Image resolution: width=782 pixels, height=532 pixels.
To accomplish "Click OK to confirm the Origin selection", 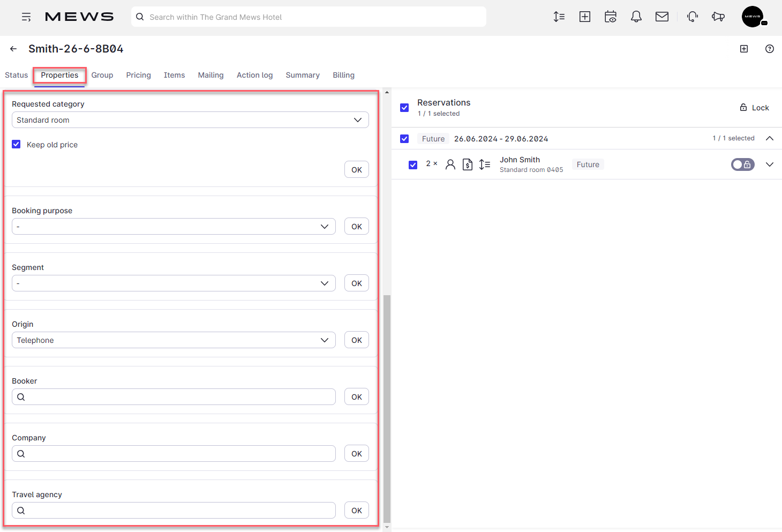I will (x=356, y=340).
